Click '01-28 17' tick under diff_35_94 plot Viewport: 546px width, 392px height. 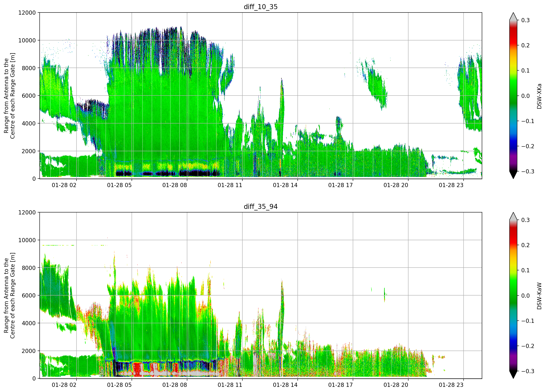pyautogui.click(x=340, y=385)
